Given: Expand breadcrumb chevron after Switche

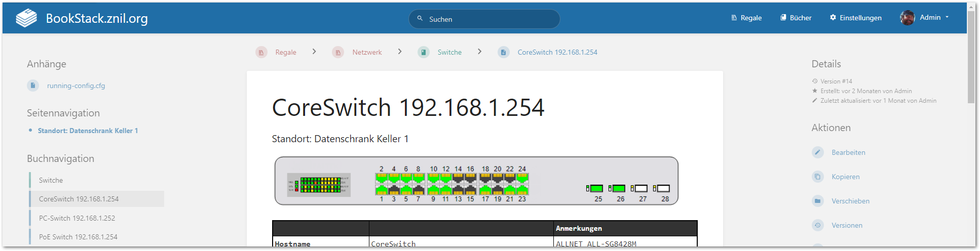Looking at the screenshot, I should coord(479,52).
